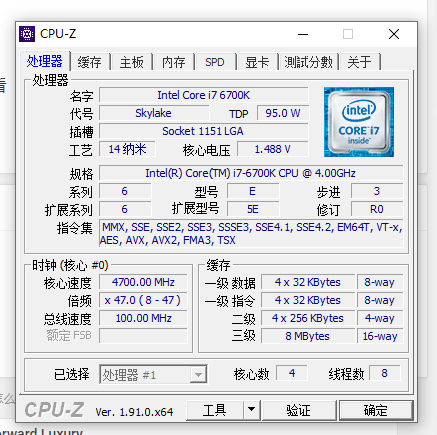
Task: Switch to the 缓存 tab
Action: [89, 62]
